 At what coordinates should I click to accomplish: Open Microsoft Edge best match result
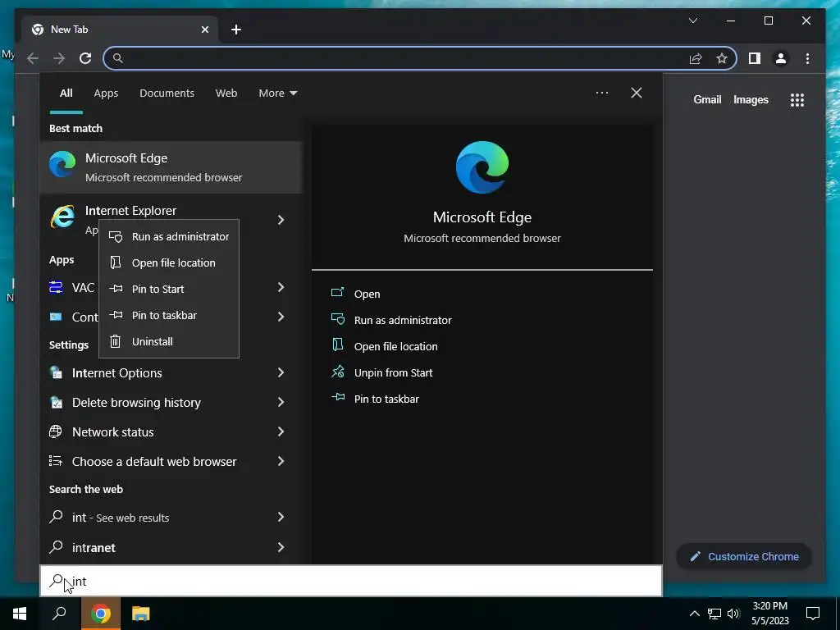pos(171,167)
